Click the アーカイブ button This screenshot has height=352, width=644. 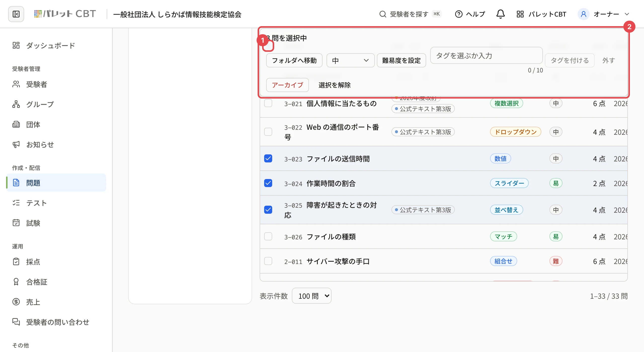point(288,85)
